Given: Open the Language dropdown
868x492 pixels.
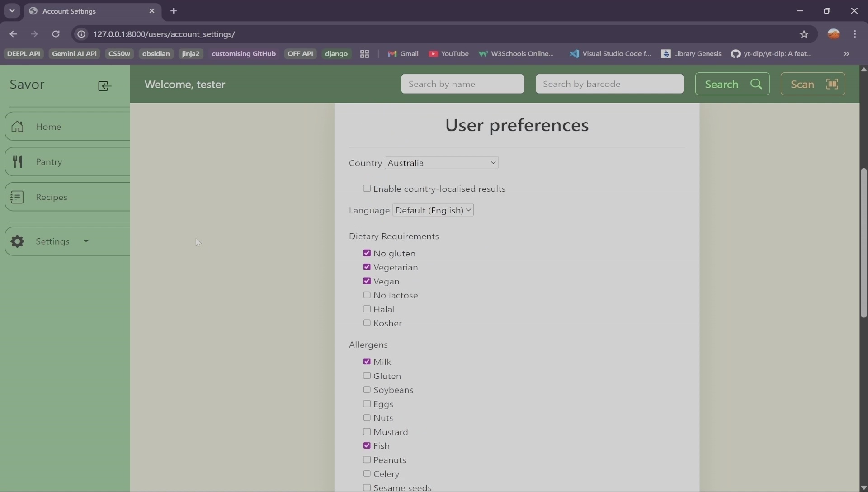Looking at the screenshot, I should [x=433, y=210].
